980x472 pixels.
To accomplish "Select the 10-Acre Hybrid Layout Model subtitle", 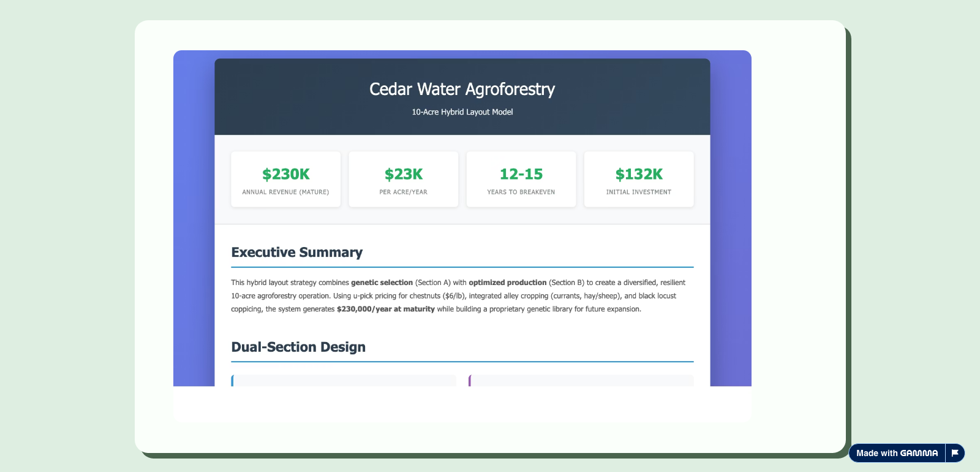I will [x=462, y=112].
